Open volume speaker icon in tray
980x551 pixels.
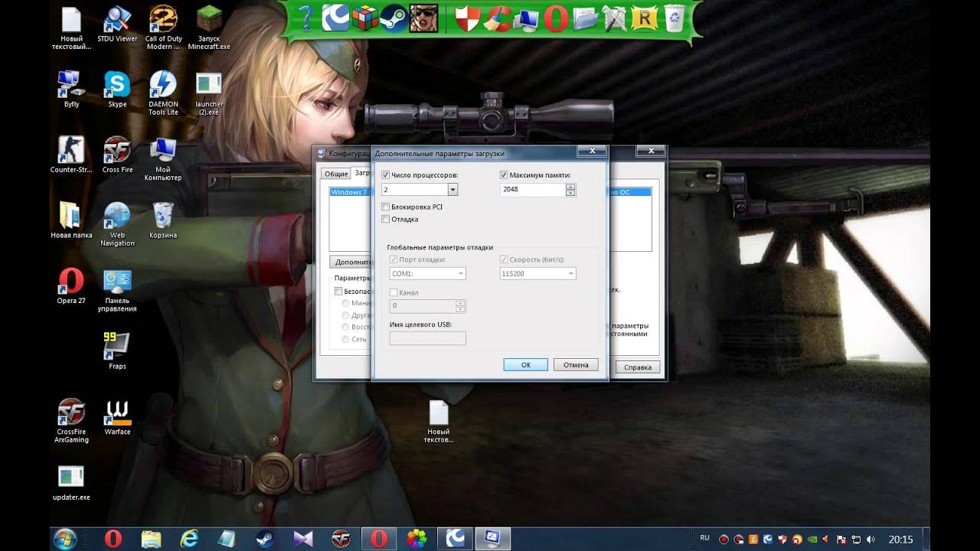point(872,540)
